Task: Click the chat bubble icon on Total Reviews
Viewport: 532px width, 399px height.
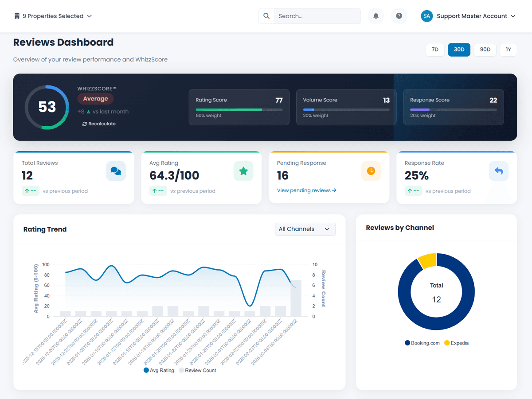Action: point(116,170)
